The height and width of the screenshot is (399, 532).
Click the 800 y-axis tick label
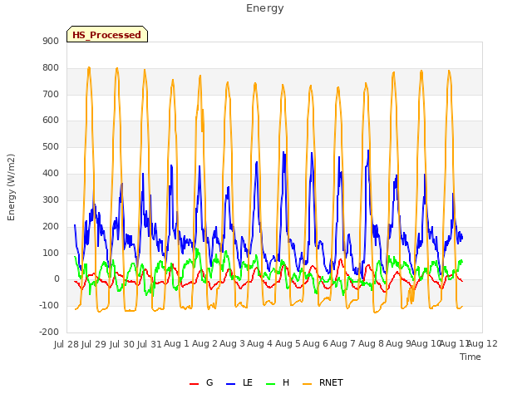point(51,68)
